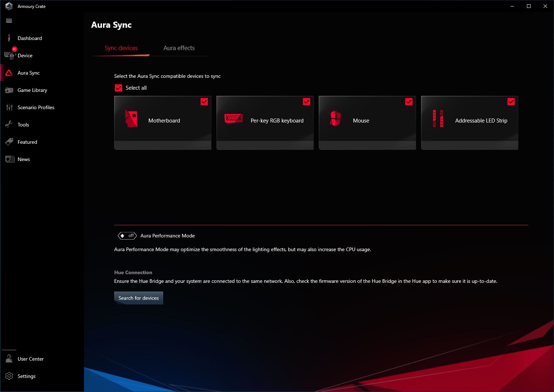Click the red Mouse device icon
554x392 pixels.
tap(335, 119)
